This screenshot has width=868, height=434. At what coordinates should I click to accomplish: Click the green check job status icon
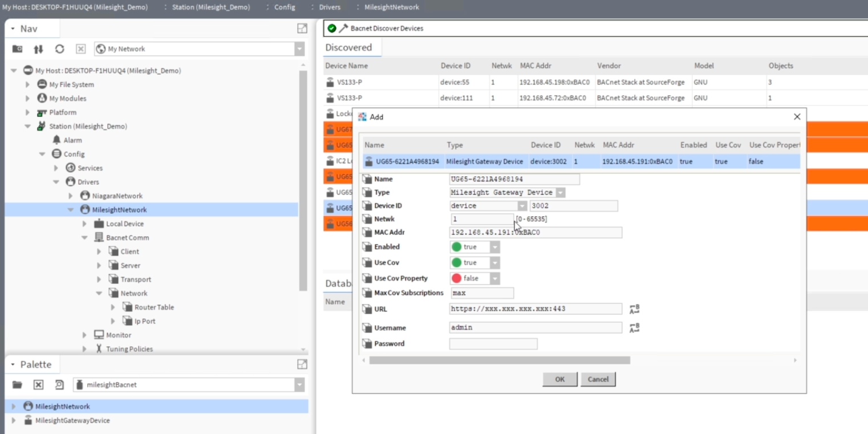pyautogui.click(x=332, y=28)
